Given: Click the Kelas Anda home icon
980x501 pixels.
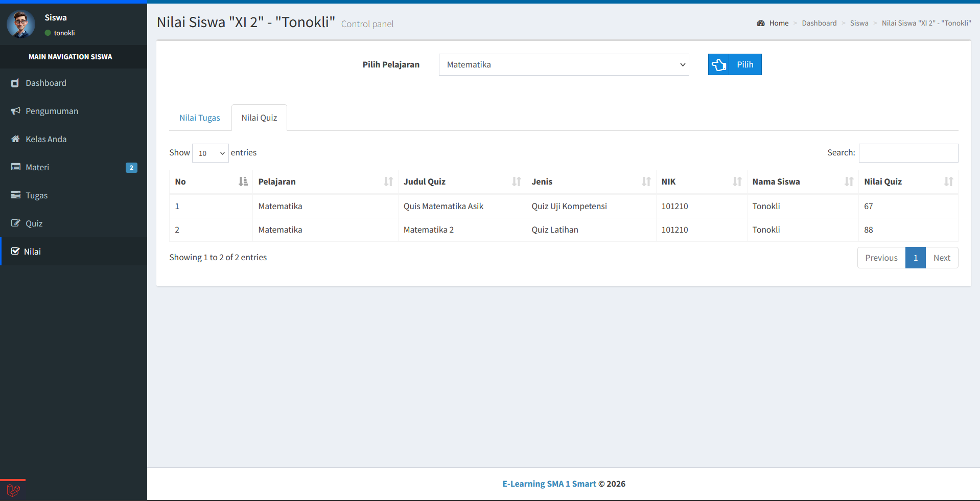Looking at the screenshot, I should tap(16, 139).
